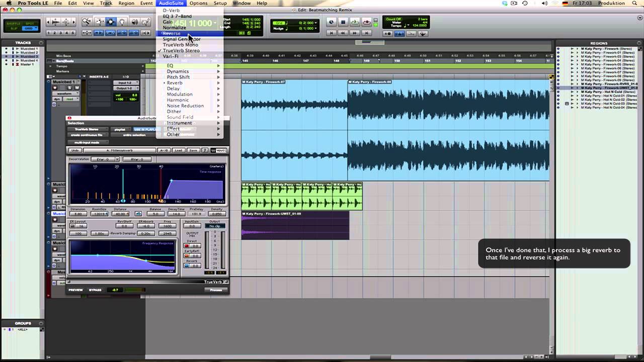Click the TrueVerb help question mark
Viewport: 644px width, 362px height.
tap(205, 150)
